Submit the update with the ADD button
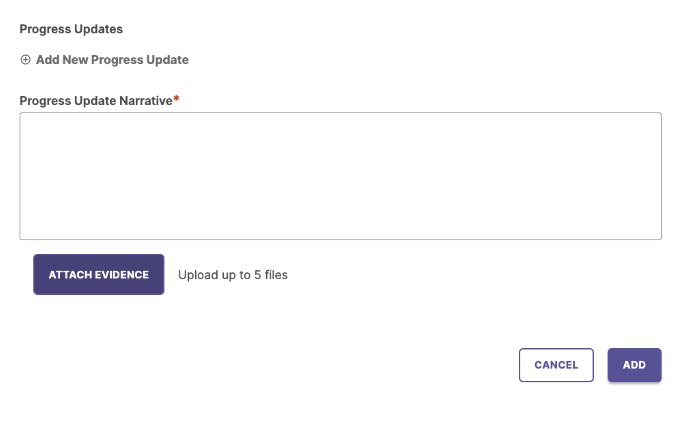676x432 pixels. [635, 365]
